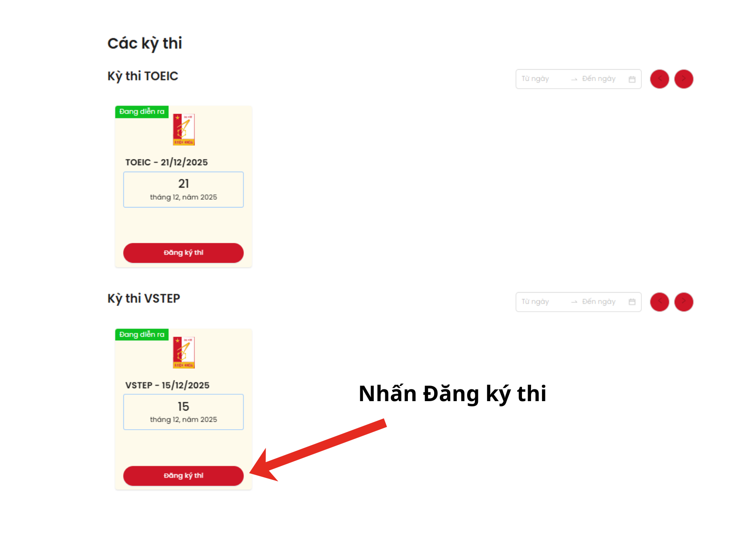This screenshot has height=536, width=756.
Task: Click previous arrow in VSTEP section
Action: click(x=660, y=302)
